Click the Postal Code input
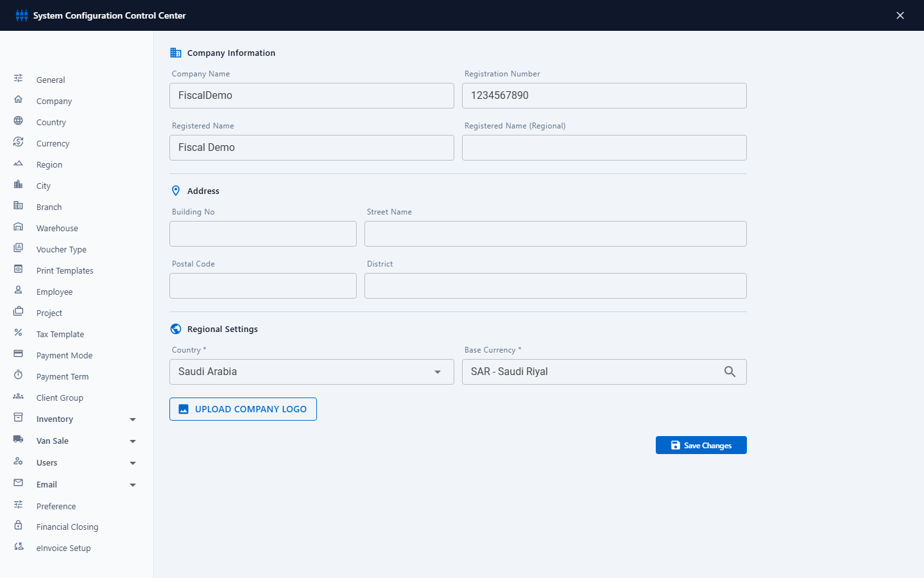 pyautogui.click(x=263, y=286)
